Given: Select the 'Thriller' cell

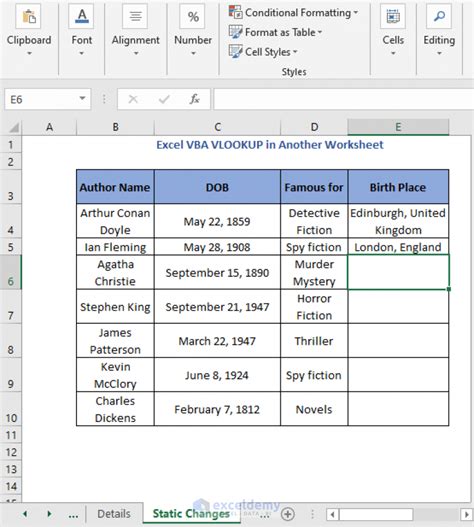Looking at the screenshot, I should point(314,341).
